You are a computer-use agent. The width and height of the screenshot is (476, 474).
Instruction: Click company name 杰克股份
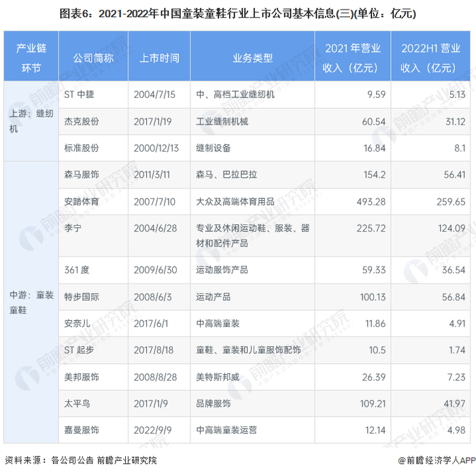(x=82, y=122)
